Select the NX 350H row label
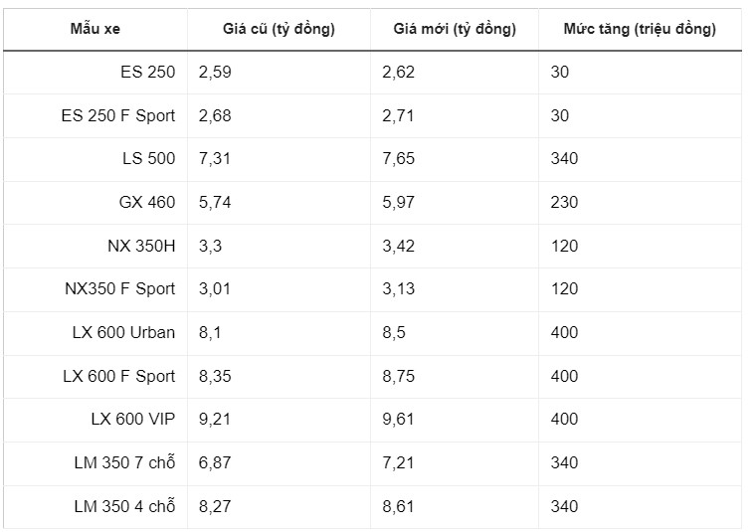Screen dimensions: 756x532 141,246
